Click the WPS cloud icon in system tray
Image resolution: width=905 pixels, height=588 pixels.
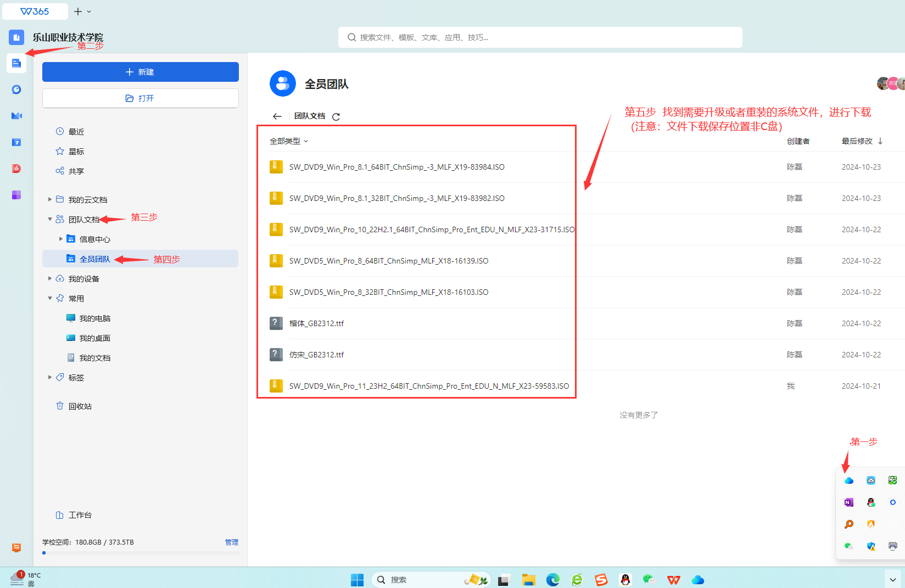coord(848,480)
